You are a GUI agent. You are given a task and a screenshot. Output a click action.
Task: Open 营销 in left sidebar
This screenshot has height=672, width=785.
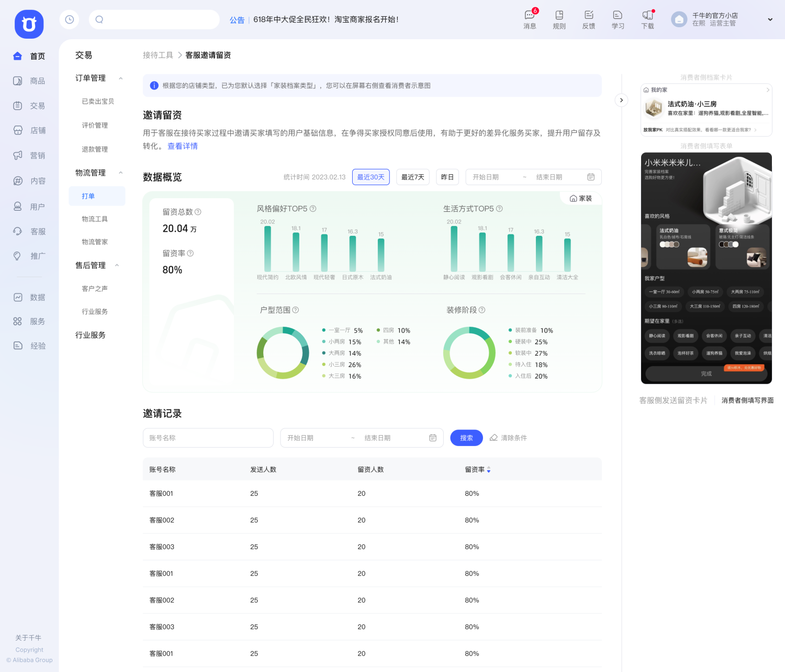click(29, 155)
